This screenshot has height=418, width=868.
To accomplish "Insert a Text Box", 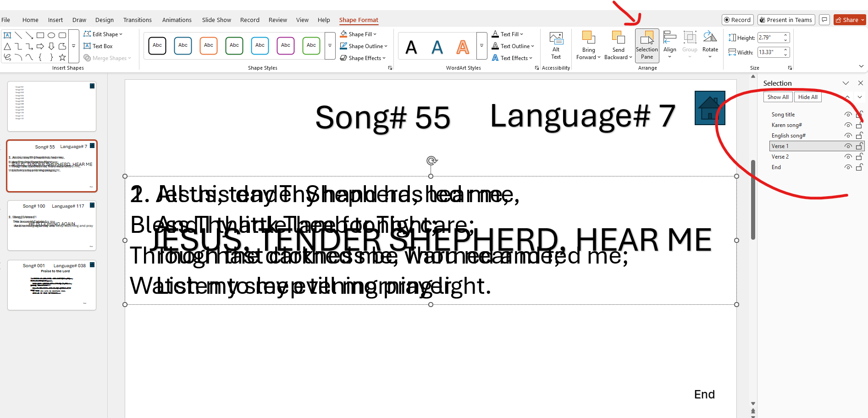I will pyautogui.click(x=98, y=46).
